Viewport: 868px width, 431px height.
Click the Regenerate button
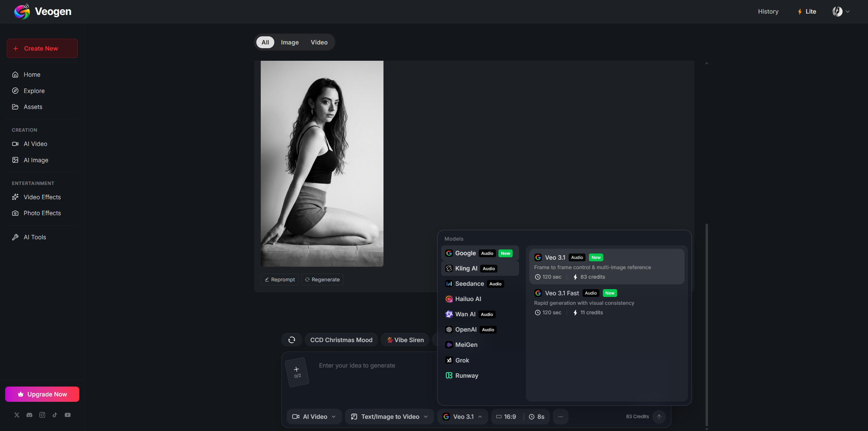(322, 279)
